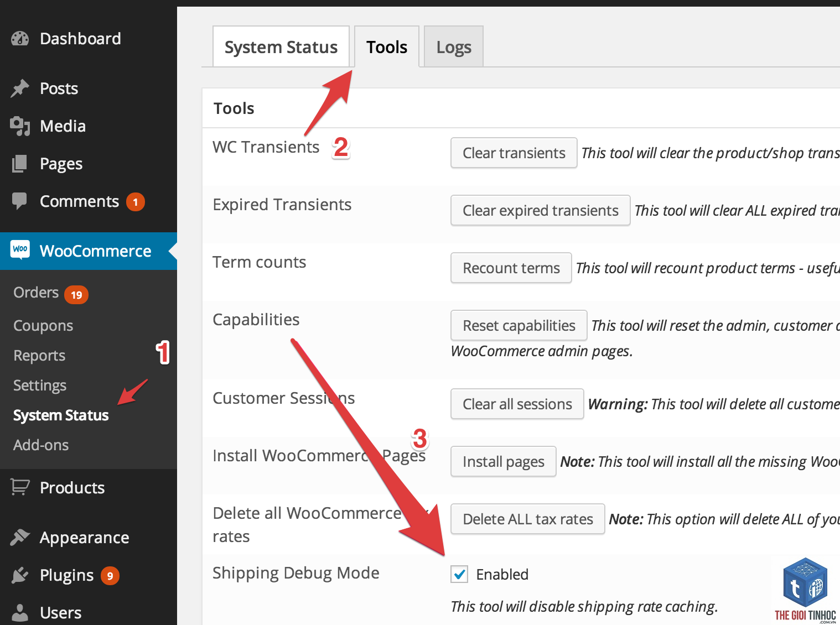This screenshot has height=625, width=840.
Task: Open Settings under WooCommerce
Action: coord(40,386)
